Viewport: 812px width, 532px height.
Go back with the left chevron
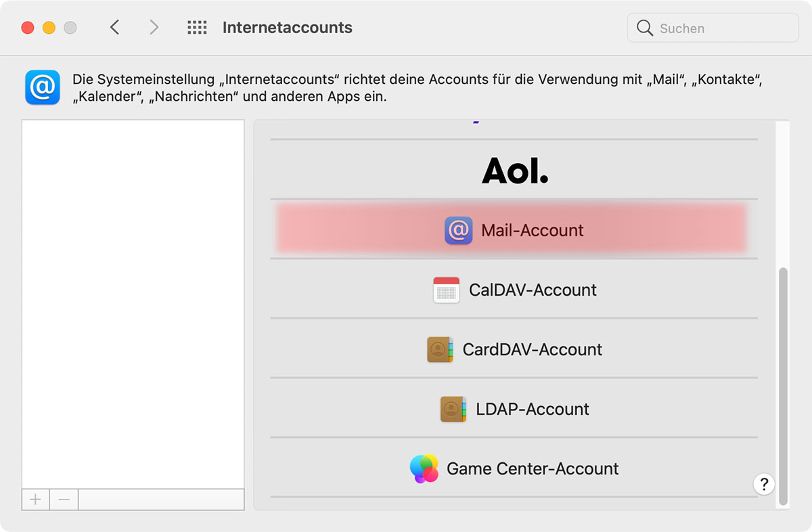[x=114, y=27]
